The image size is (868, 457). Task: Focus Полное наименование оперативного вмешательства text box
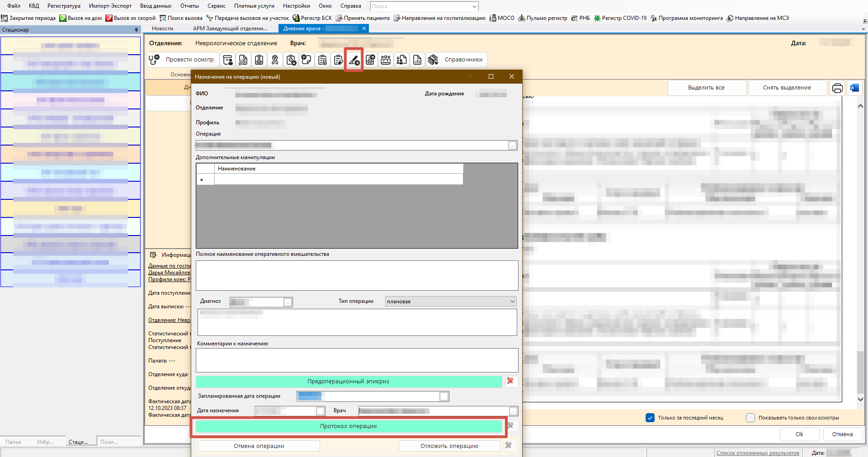click(357, 275)
